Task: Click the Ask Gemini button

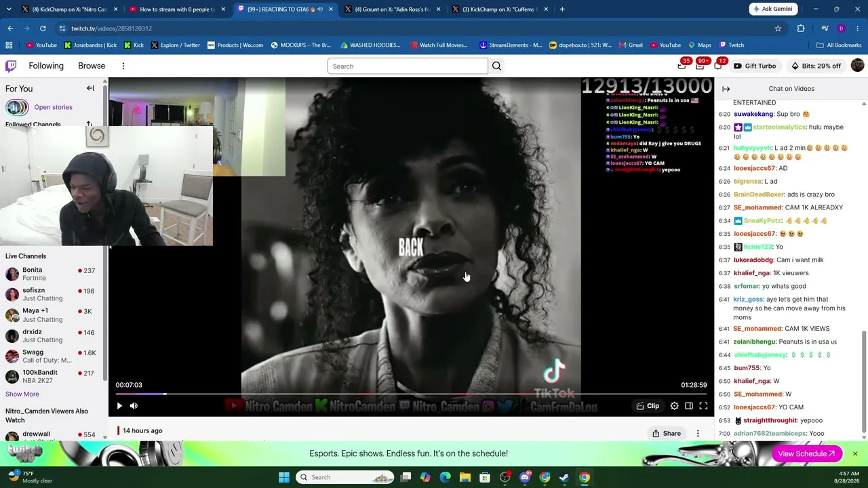Action: [774, 9]
